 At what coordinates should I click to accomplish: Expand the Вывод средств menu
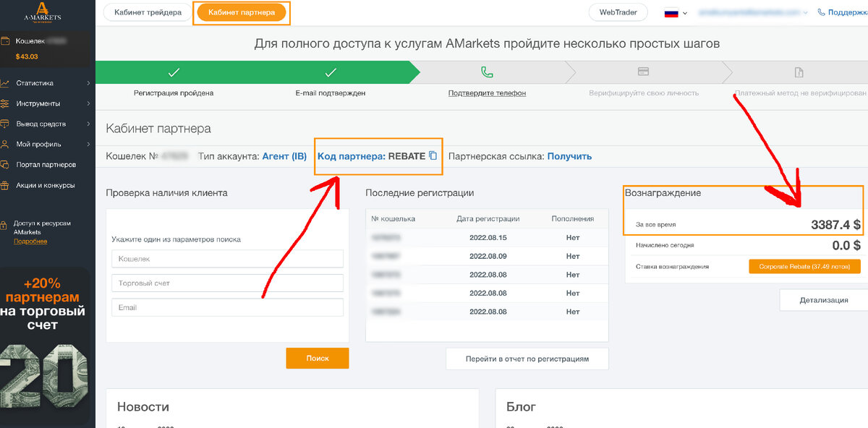88,124
